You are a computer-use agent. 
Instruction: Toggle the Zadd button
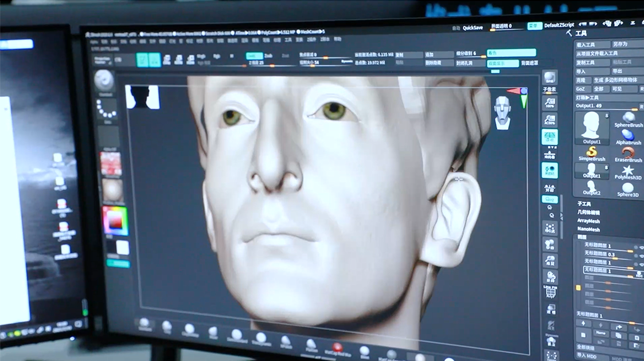[x=254, y=56]
